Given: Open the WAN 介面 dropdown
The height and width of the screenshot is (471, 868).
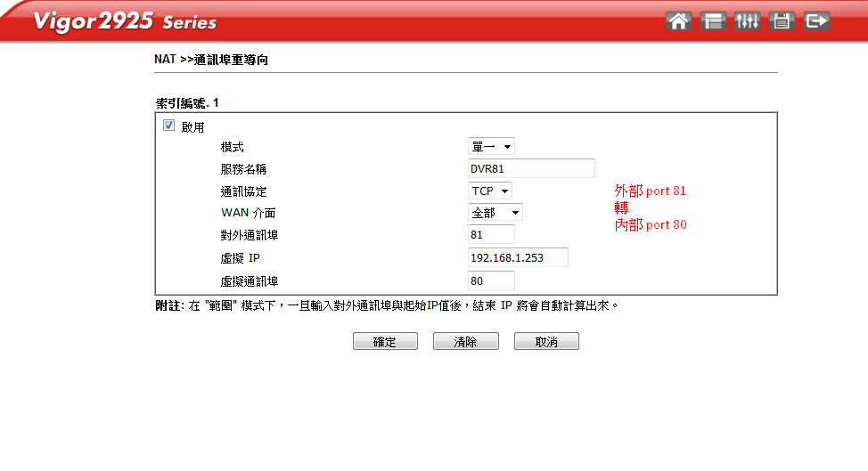Looking at the screenshot, I should point(495,213).
